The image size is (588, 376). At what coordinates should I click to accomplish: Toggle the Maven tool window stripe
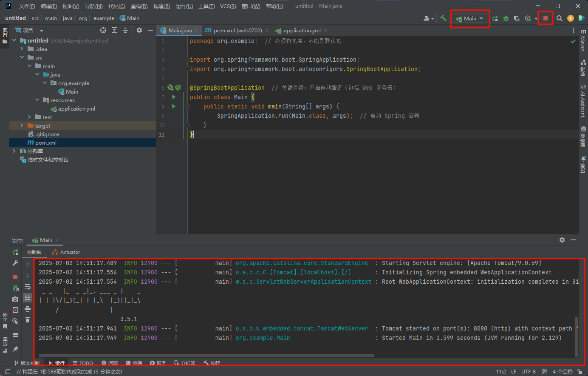(583, 40)
